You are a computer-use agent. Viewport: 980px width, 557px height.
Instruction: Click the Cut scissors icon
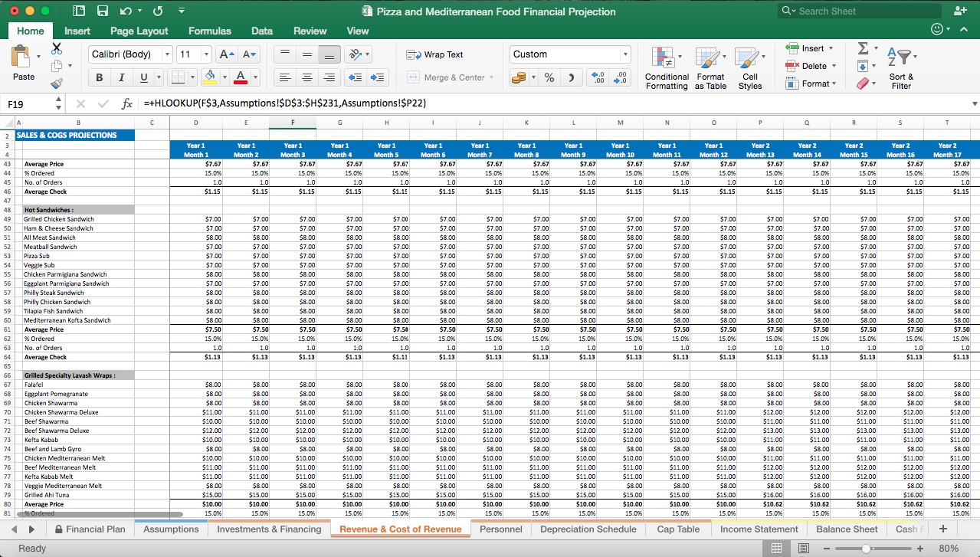coord(56,48)
